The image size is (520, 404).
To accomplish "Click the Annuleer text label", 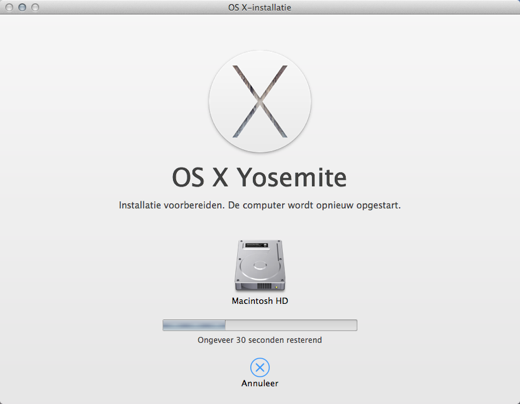I will pyautogui.click(x=260, y=383).
